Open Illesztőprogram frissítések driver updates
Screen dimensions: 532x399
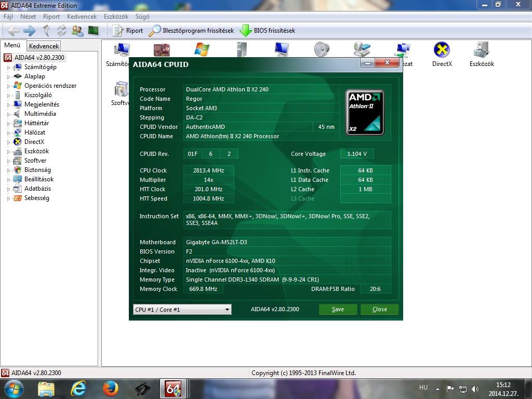[192, 31]
